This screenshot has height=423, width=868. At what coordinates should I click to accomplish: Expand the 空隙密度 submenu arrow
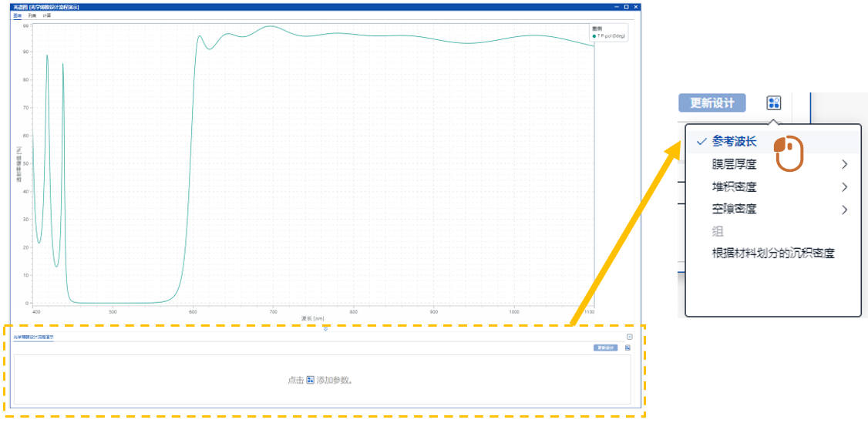click(x=845, y=209)
